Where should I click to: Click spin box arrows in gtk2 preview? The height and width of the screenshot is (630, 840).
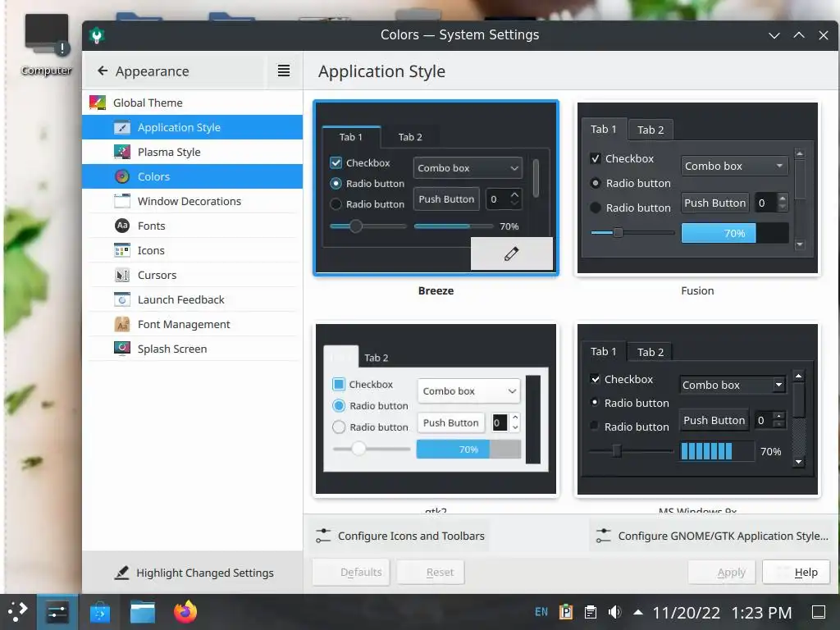(x=515, y=422)
